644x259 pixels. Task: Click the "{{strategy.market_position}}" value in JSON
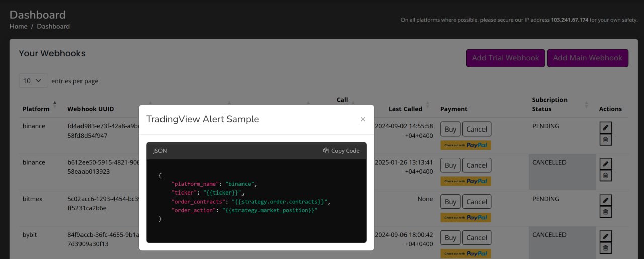pyautogui.click(x=270, y=210)
